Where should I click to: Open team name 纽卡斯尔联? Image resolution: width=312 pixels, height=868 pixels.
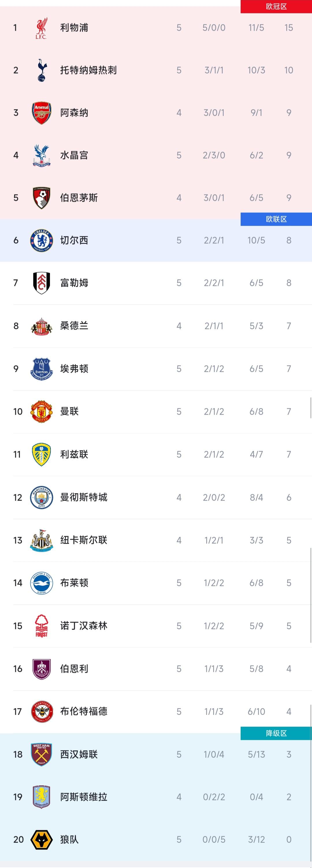[83, 540]
